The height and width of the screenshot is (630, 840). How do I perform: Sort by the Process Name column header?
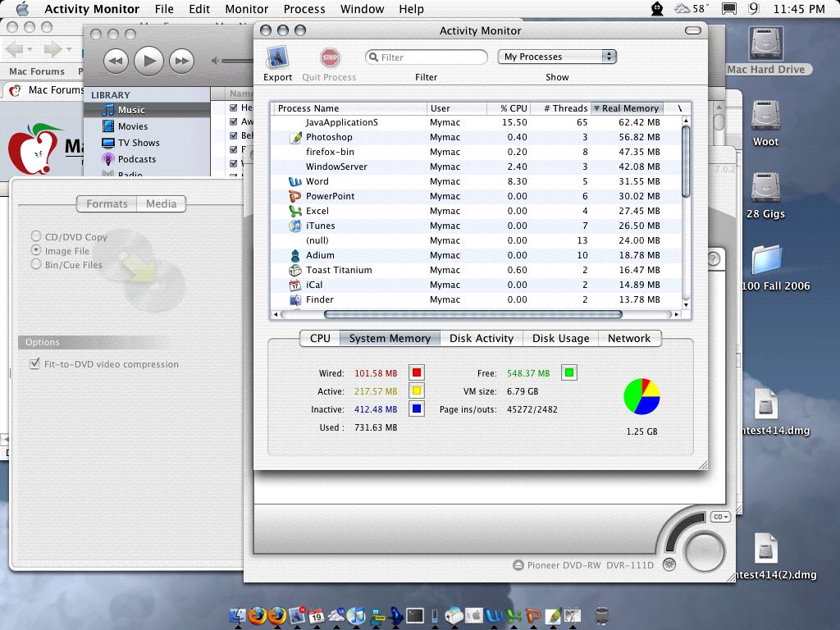[x=349, y=108]
